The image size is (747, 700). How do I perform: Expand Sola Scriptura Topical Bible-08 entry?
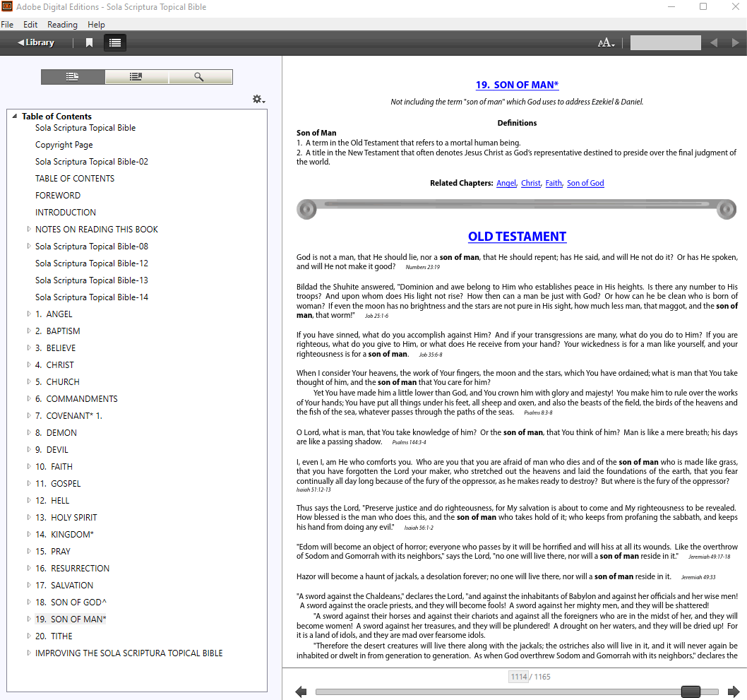click(28, 246)
